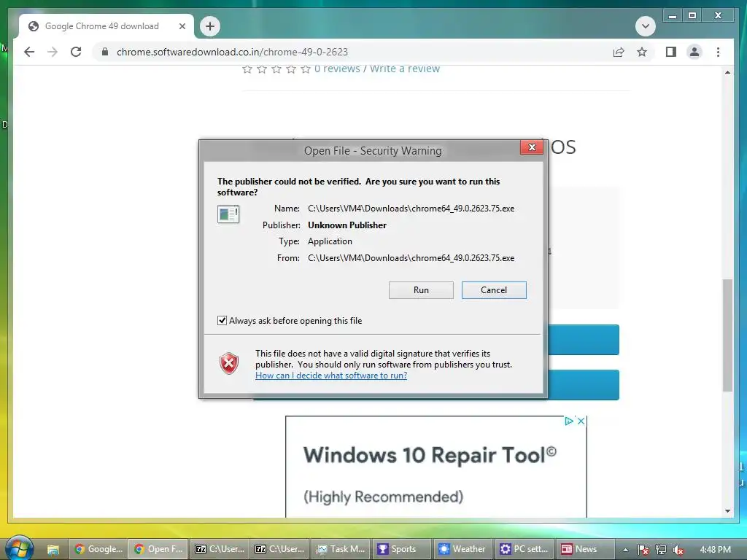Image resolution: width=747 pixels, height=560 pixels.
Task: Click the scrollbar down arrow
Action: click(727, 511)
